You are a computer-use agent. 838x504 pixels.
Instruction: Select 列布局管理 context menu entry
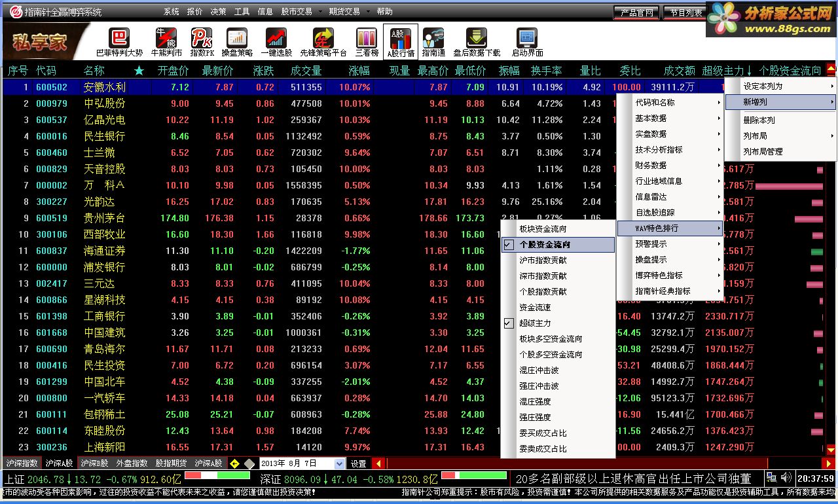pyautogui.click(x=781, y=152)
